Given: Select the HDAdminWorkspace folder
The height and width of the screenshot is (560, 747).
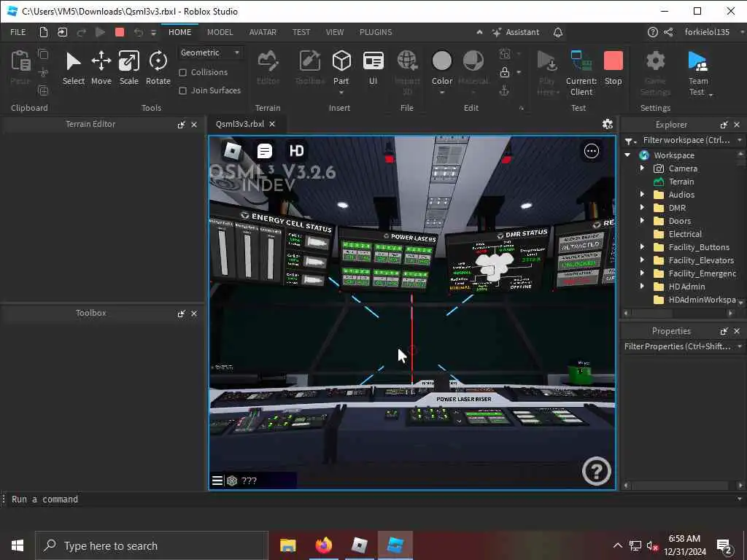Looking at the screenshot, I should (694, 300).
